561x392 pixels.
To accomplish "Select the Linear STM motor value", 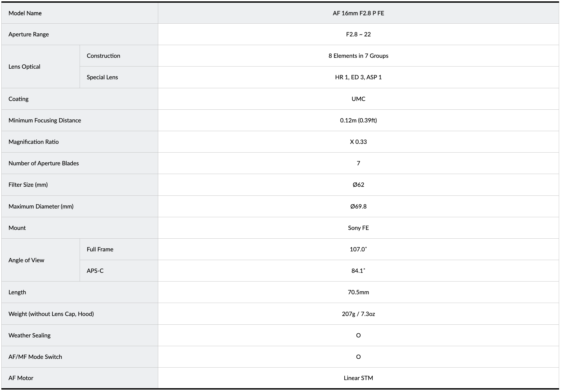I will click(358, 378).
